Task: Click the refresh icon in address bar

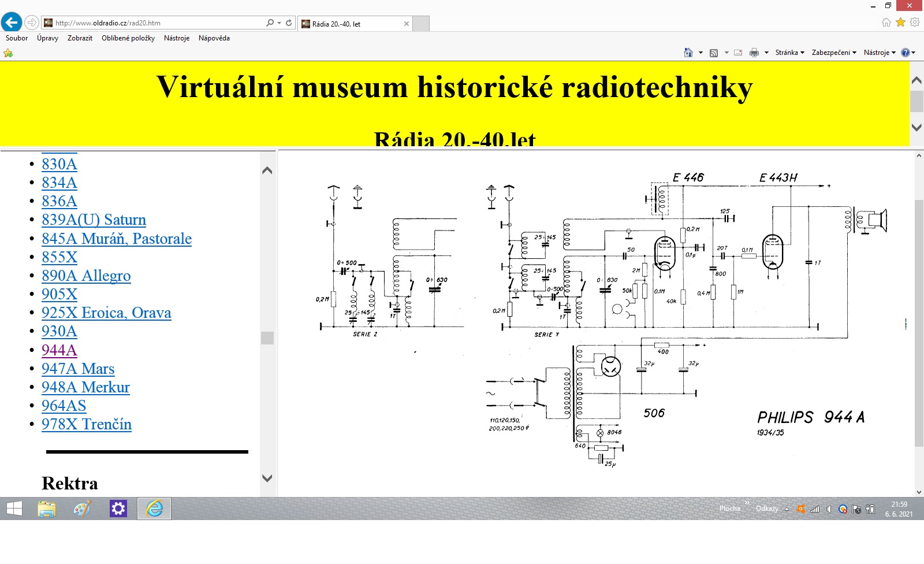Action: tap(289, 23)
